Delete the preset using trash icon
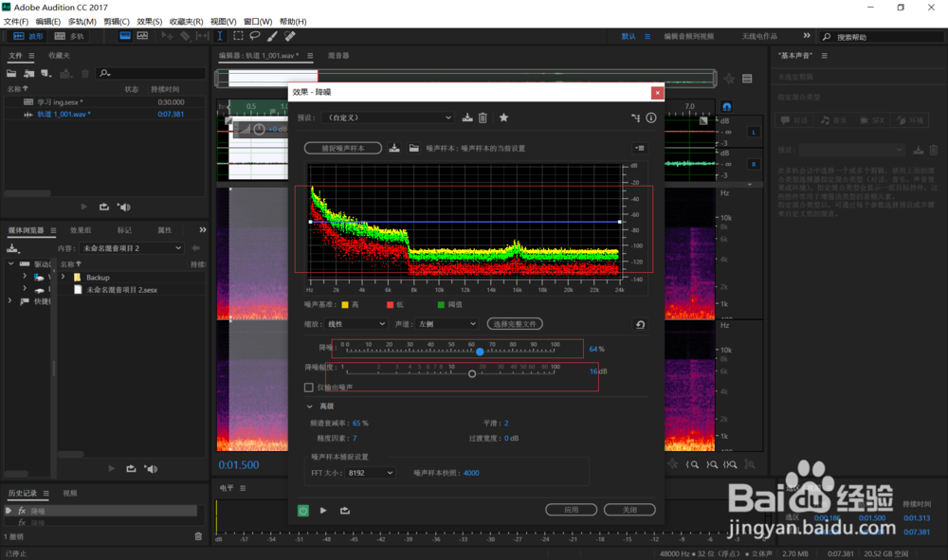Viewport: 948px width, 560px height. [x=483, y=117]
